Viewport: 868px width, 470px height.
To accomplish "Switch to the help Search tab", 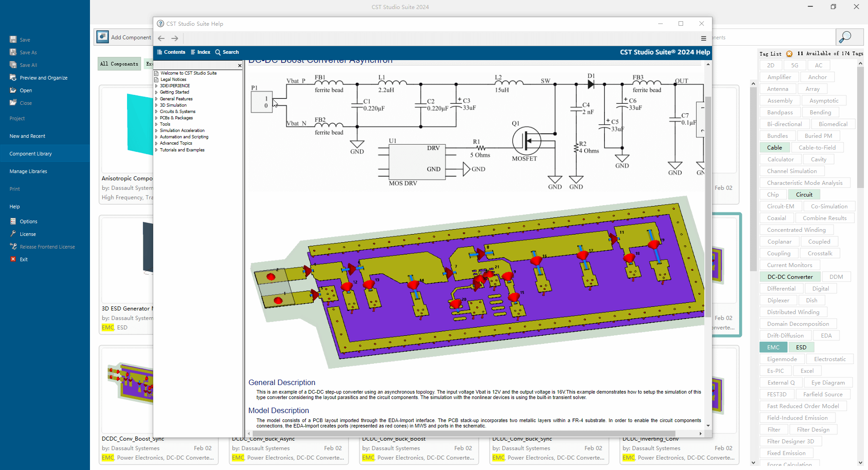I will tap(227, 52).
